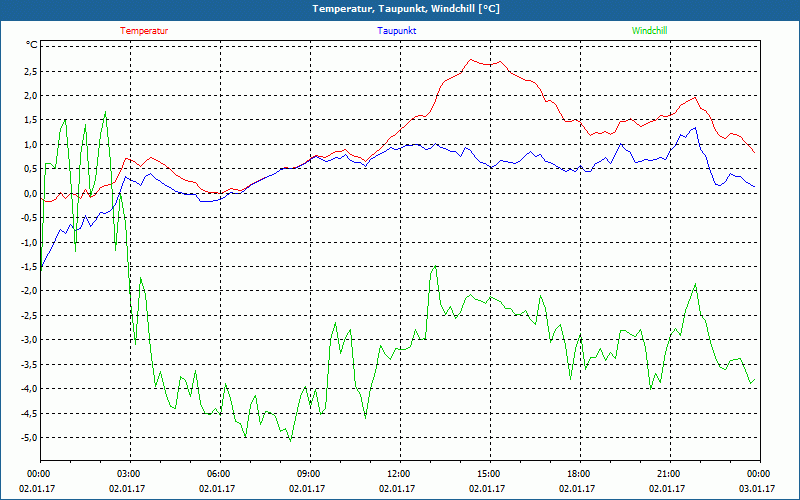Click the 15:00 time axis label
Screen dimensions: 800x500
pyautogui.click(x=490, y=473)
